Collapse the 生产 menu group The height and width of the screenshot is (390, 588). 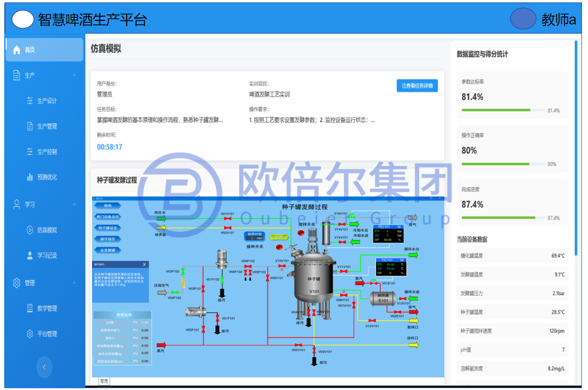click(74, 75)
